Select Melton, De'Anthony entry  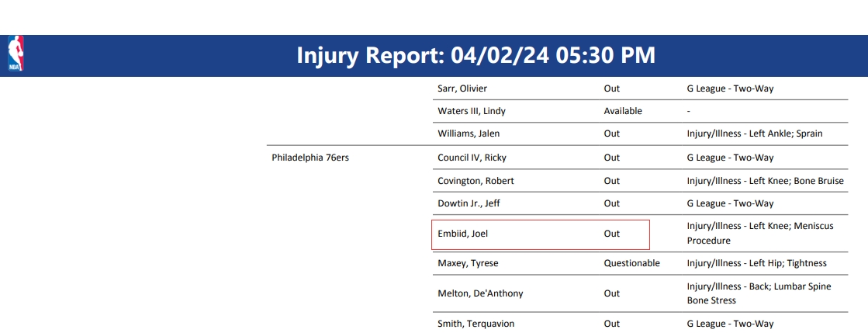[x=480, y=293]
